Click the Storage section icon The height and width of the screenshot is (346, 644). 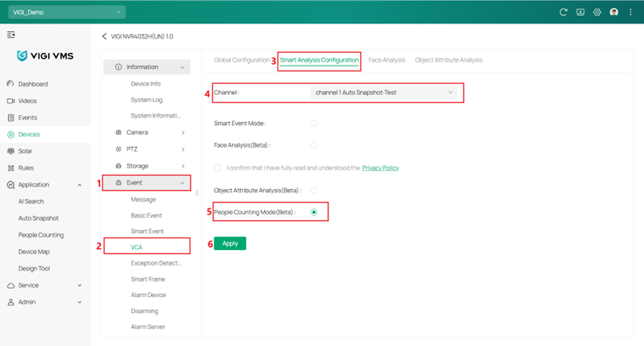coord(118,166)
